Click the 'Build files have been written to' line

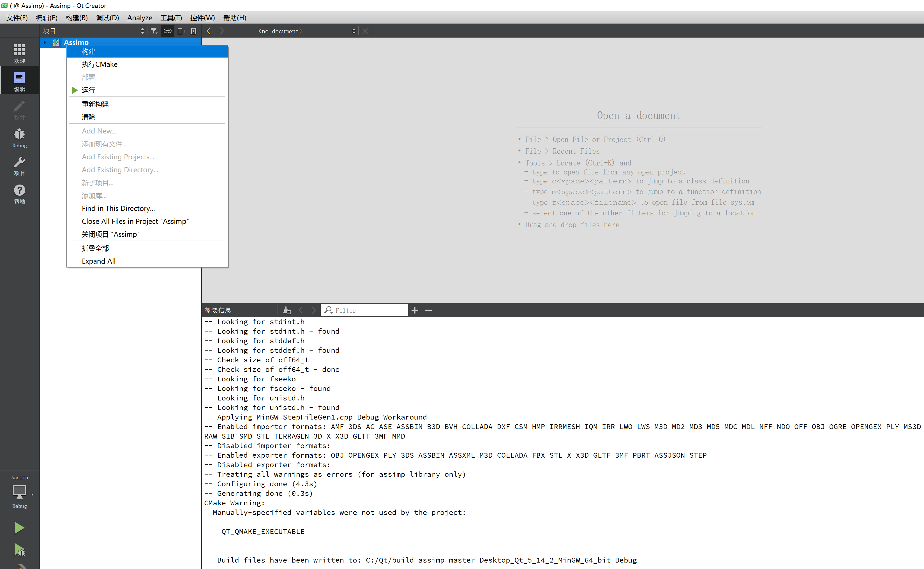tap(421, 560)
